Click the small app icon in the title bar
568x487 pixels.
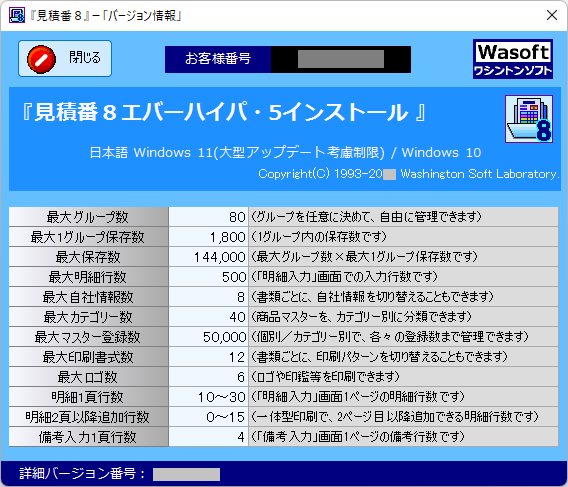[17, 15]
